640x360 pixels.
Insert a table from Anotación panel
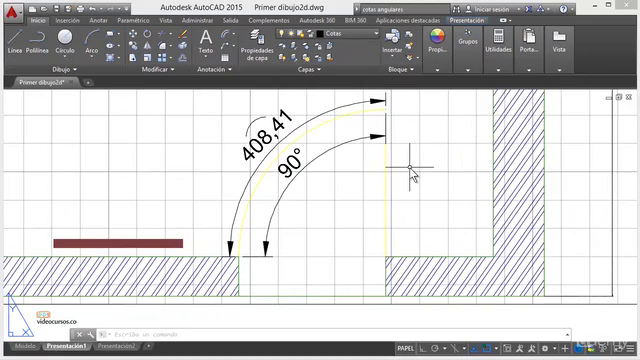(225, 58)
